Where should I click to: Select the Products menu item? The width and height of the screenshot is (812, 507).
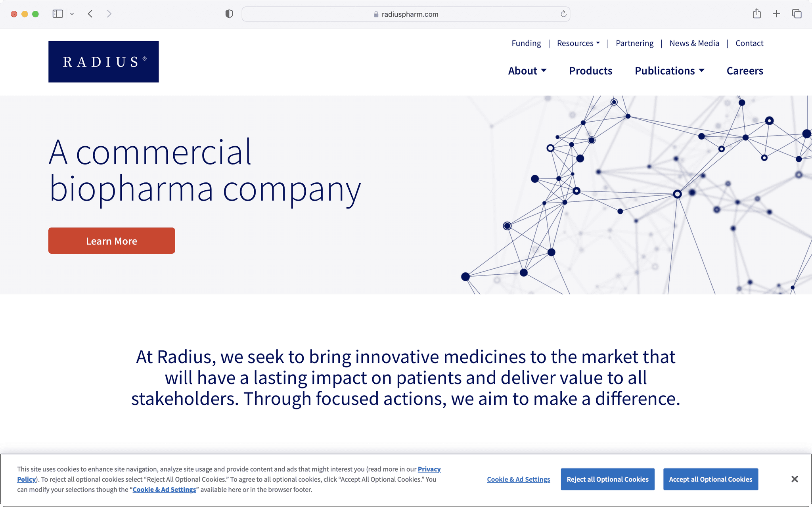[591, 71]
